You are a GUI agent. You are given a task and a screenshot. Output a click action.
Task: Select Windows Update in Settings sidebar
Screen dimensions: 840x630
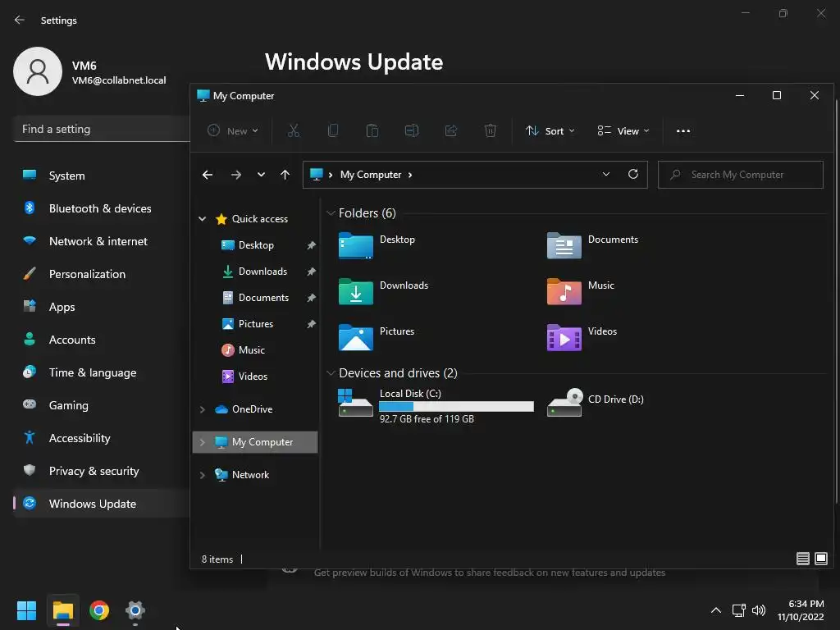click(x=102, y=504)
